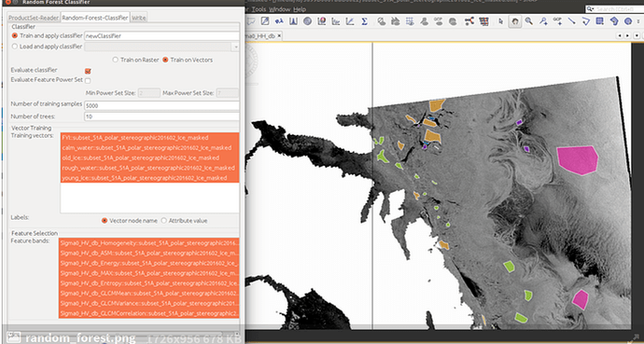Select Load and apply classifier option
Viewport: 644px width, 344px height.
click(x=15, y=47)
